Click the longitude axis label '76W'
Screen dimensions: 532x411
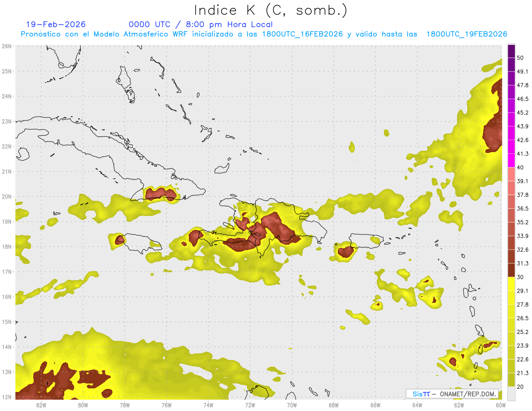tap(166, 405)
